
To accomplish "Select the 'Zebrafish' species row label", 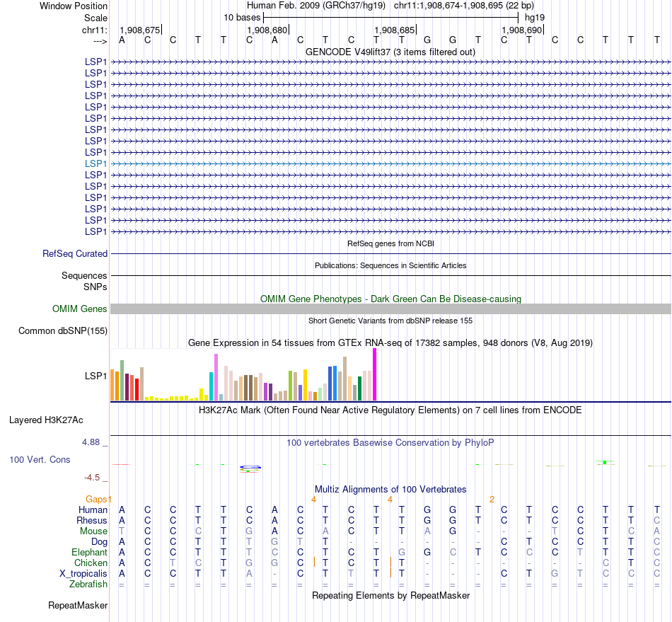I will coord(88,584).
